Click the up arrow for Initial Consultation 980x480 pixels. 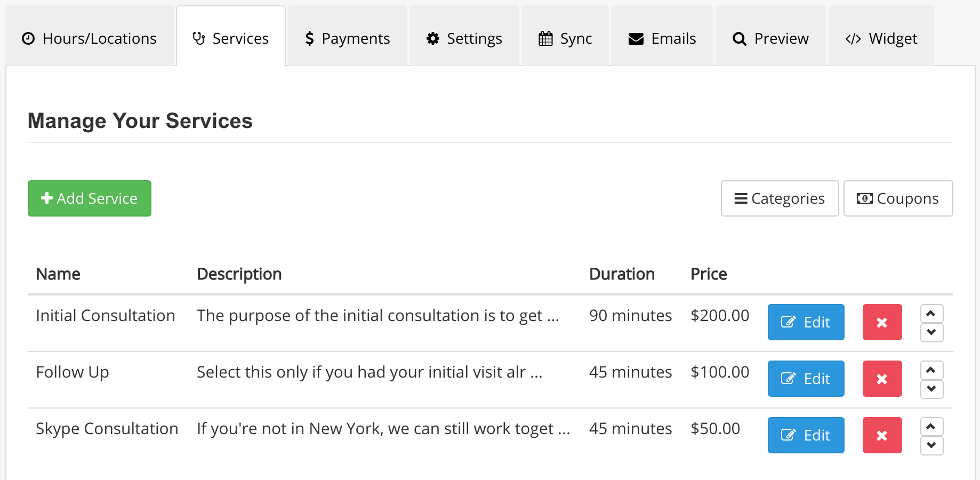pyautogui.click(x=931, y=313)
